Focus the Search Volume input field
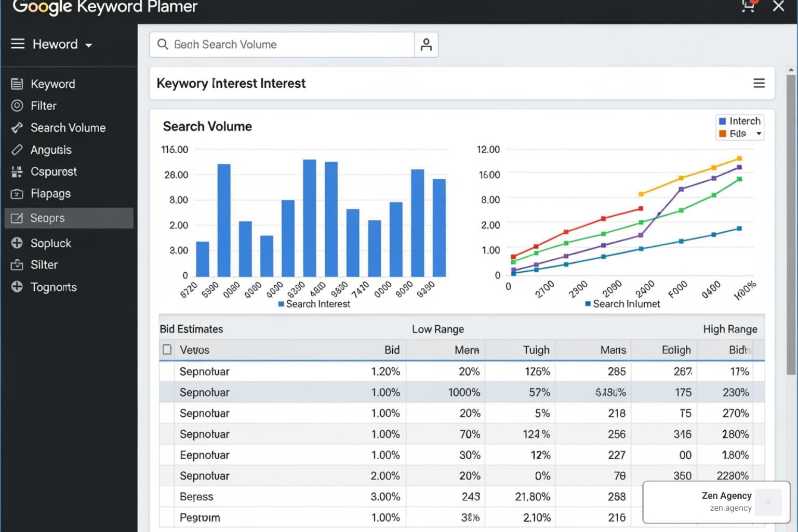This screenshot has height=532, width=798. pos(282,45)
